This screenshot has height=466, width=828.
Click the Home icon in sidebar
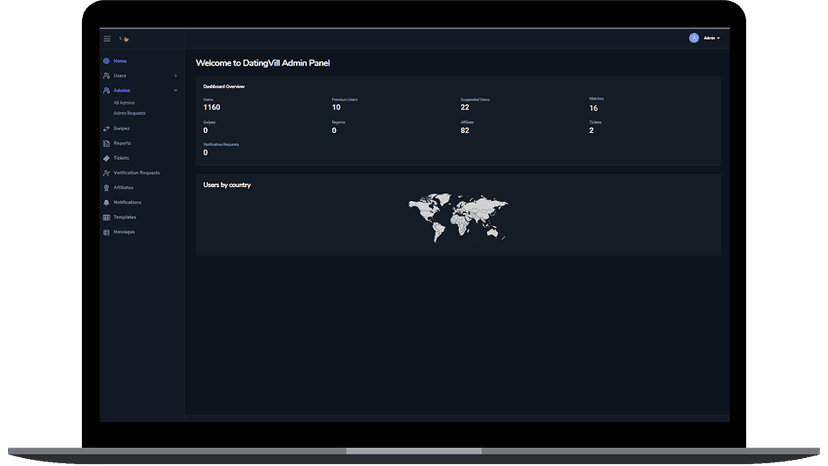coord(107,61)
